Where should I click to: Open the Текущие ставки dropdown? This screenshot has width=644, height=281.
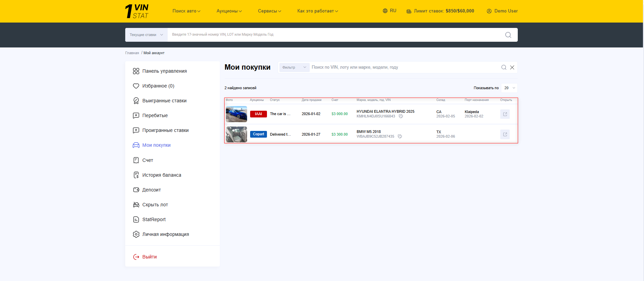pos(146,35)
